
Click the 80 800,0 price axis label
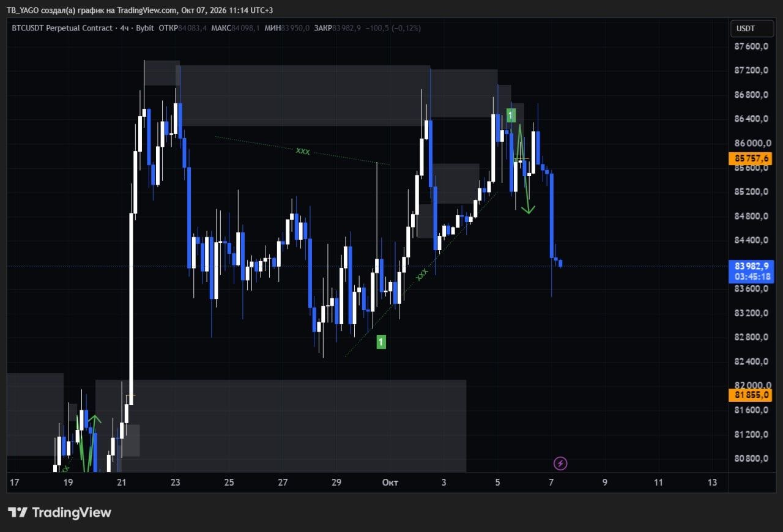click(751, 459)
